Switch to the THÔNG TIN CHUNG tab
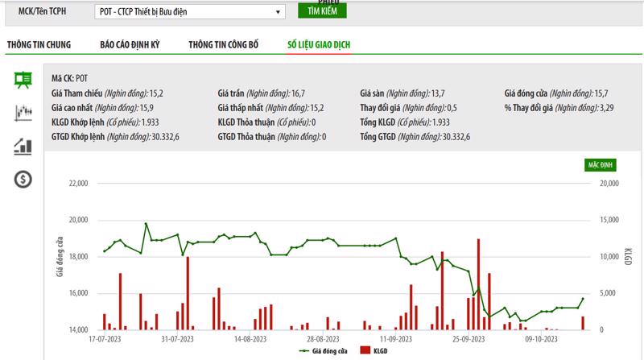 click(39, 44)
